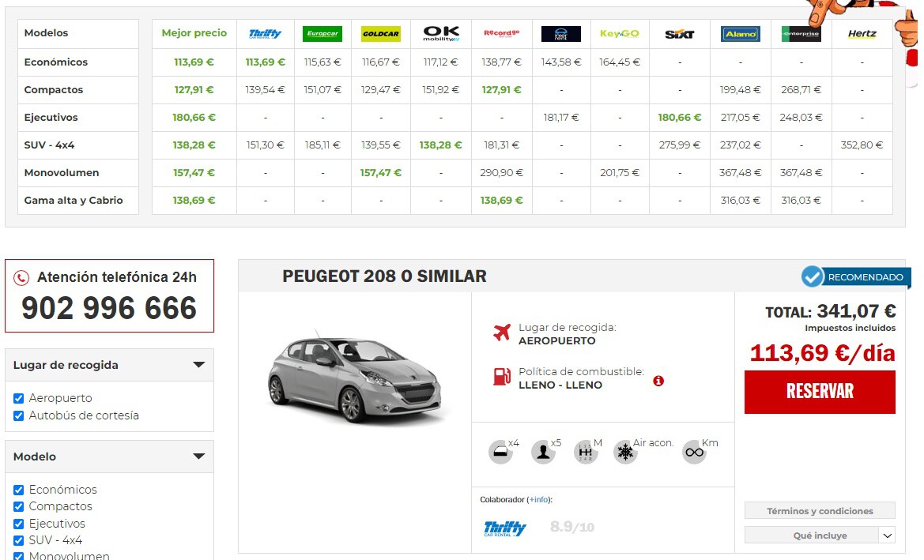Viewport: 924px width, 560px height.
Task: Uncheck the SUV - 4x4 model filter
Action: [x=18, y=540]
